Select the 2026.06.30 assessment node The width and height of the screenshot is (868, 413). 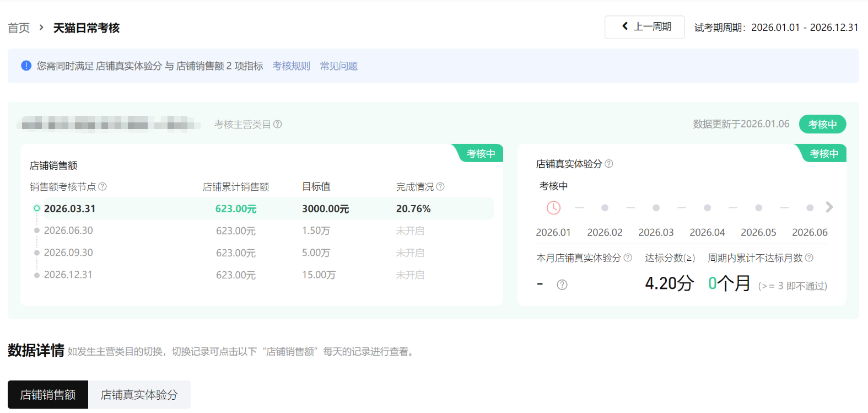(x=68, y=230)
